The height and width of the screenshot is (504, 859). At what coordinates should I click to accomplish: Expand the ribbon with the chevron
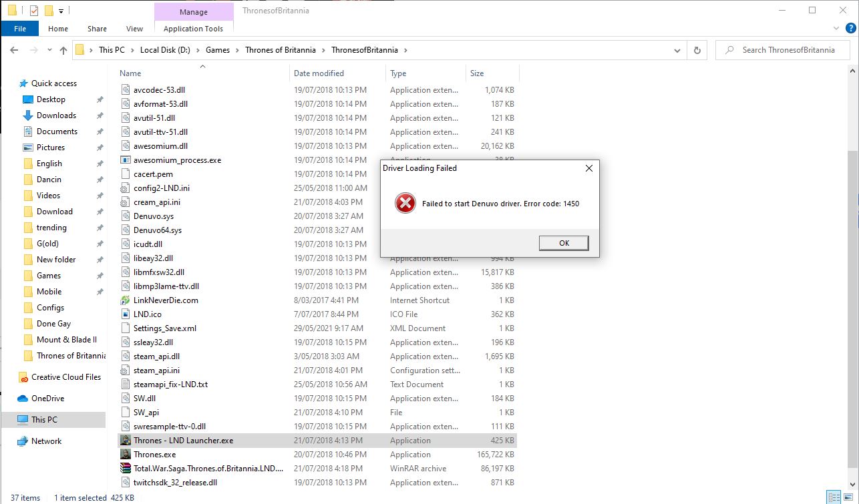click(x=838, y=28)
